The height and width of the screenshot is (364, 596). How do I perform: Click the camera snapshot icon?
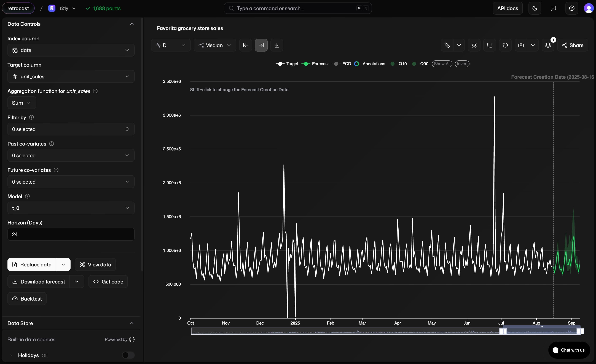(x=521, y=45)
